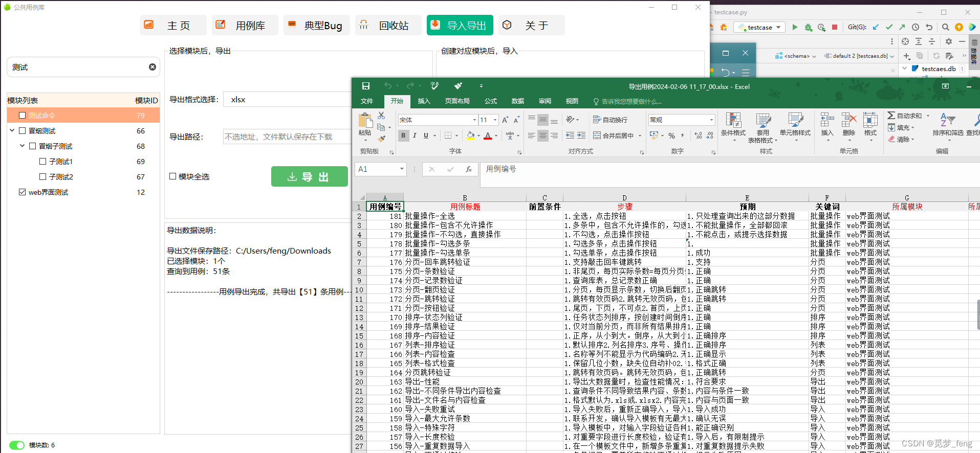Screen dimensions: 980x453
Task: Click the red font color A swatch
Action: [x=488, y=135]
